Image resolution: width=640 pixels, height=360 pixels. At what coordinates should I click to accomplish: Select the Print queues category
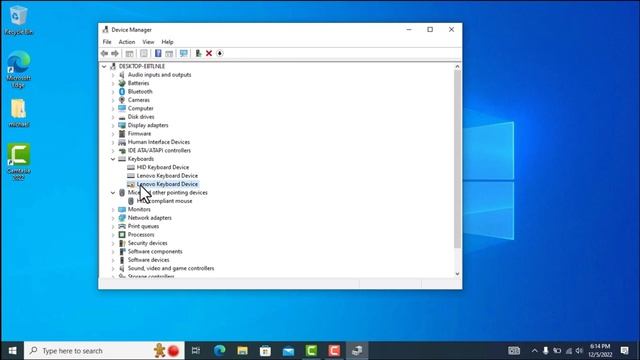coord(143,226)
